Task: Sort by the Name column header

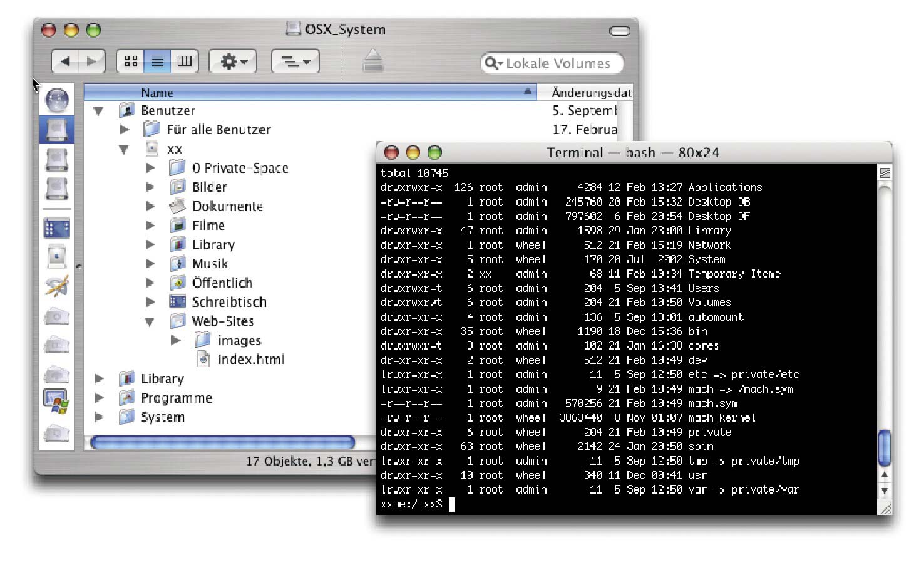Action: pos(311,92)
